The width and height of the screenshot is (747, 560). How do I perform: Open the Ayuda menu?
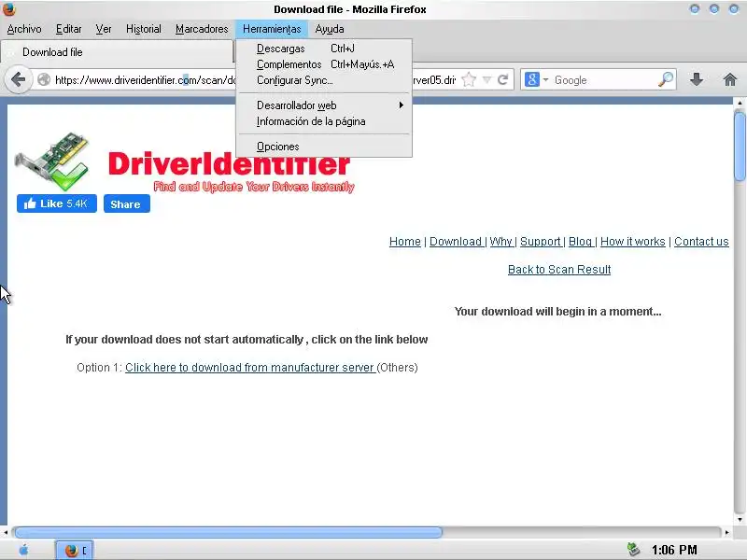330,29
